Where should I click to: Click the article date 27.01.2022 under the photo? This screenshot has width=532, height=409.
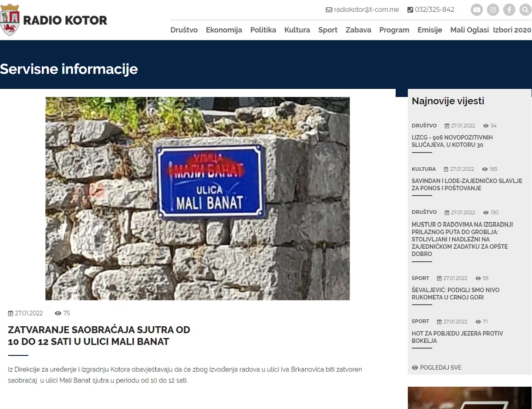coord(29,313)
